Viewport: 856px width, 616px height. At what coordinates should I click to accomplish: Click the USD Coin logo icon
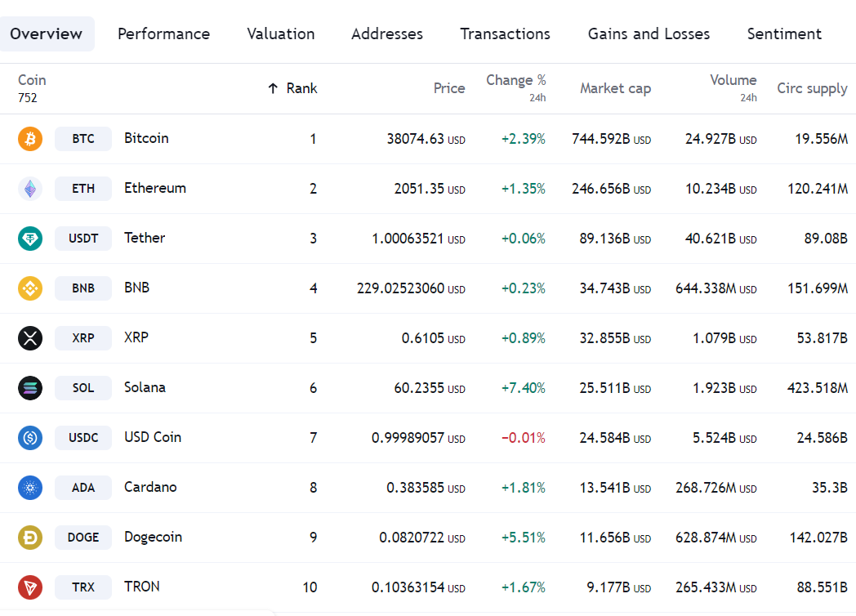pos(30,438)
